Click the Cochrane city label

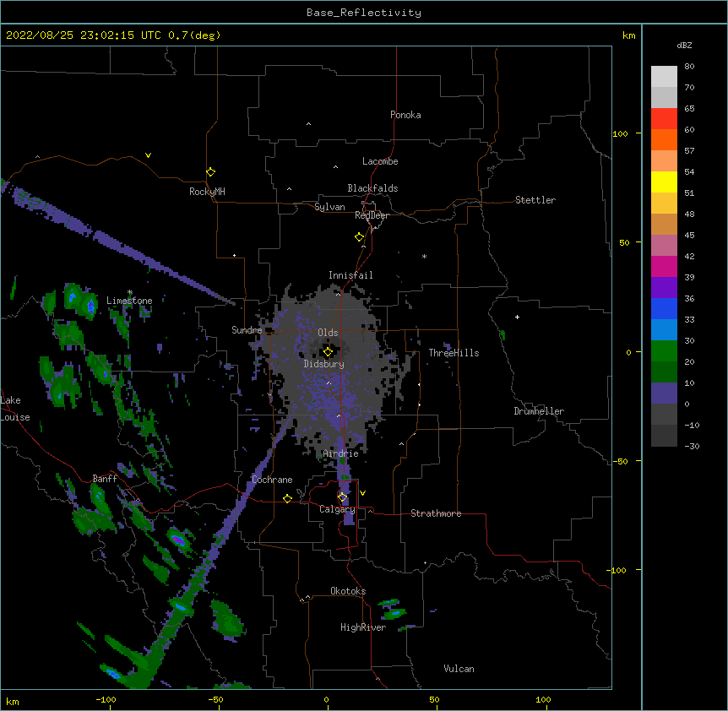coord(272,480)
